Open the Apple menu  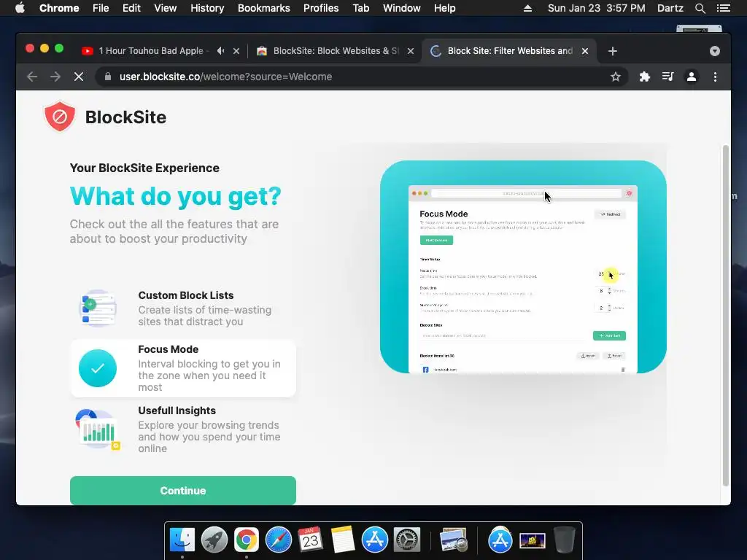click(x=20, y=7)
